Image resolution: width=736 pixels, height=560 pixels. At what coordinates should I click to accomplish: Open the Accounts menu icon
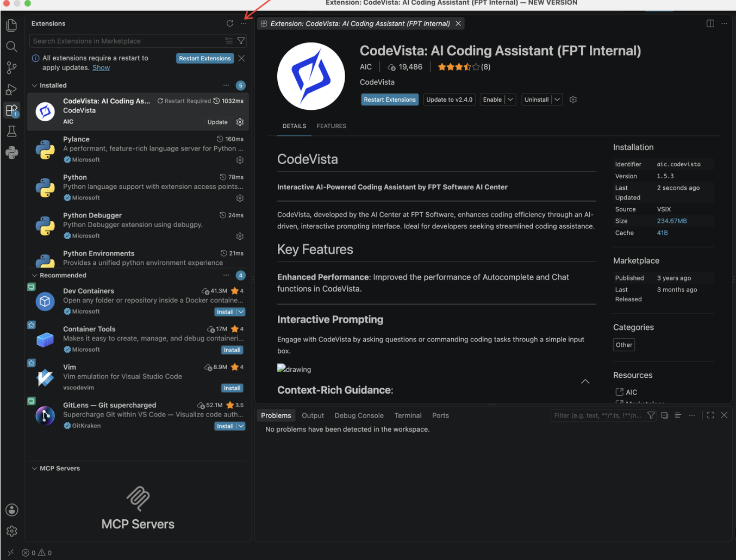point(11,510)
